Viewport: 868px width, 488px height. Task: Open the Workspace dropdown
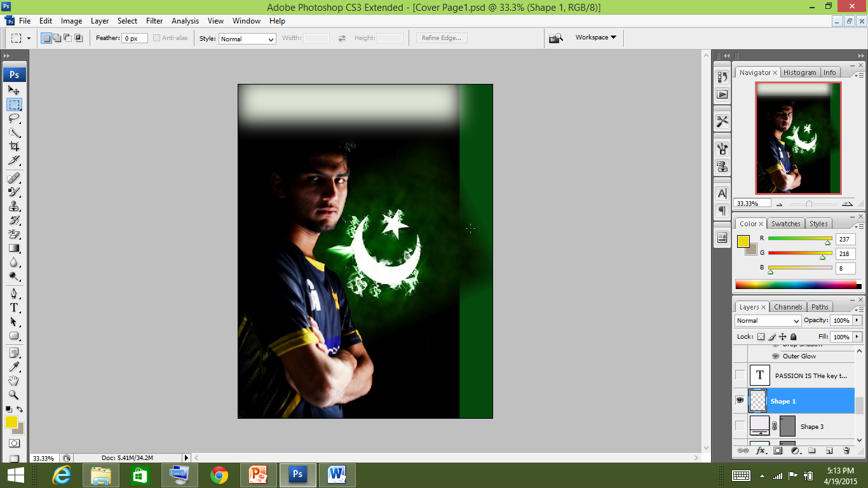(596, 37)
